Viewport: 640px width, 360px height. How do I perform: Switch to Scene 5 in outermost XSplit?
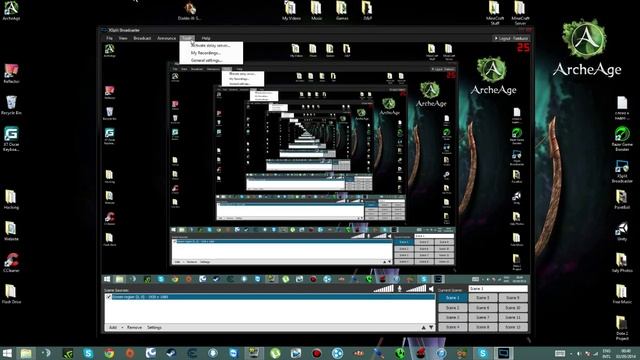tap(482, 298)
